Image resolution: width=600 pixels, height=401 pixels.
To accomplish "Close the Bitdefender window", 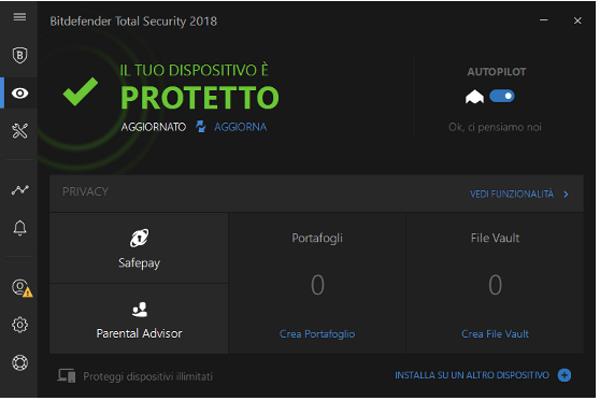I will pyautogui.click(x=577, y=21).
